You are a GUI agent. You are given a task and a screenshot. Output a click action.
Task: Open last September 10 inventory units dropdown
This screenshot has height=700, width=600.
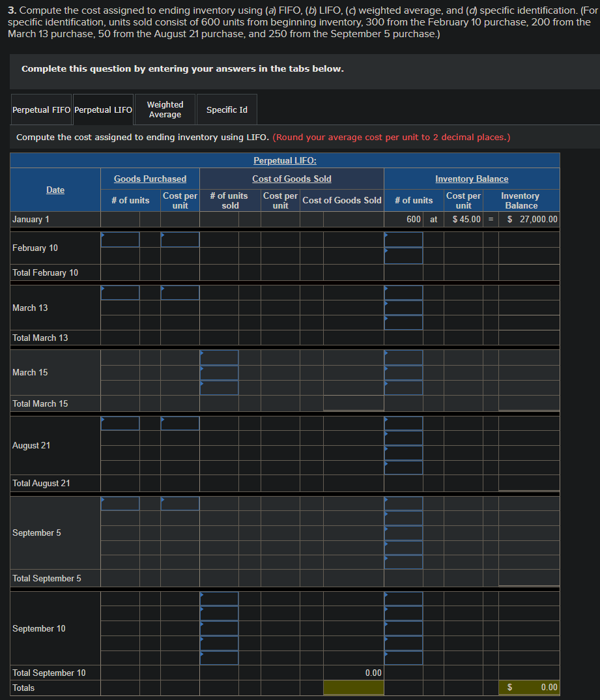[403, 658]
